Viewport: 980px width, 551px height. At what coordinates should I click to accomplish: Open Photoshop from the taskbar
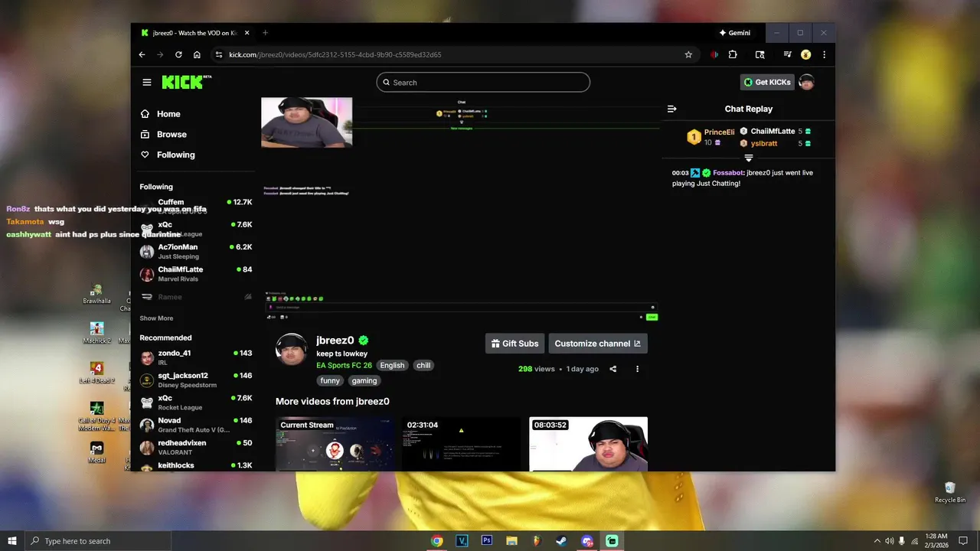tap(486, 541)
